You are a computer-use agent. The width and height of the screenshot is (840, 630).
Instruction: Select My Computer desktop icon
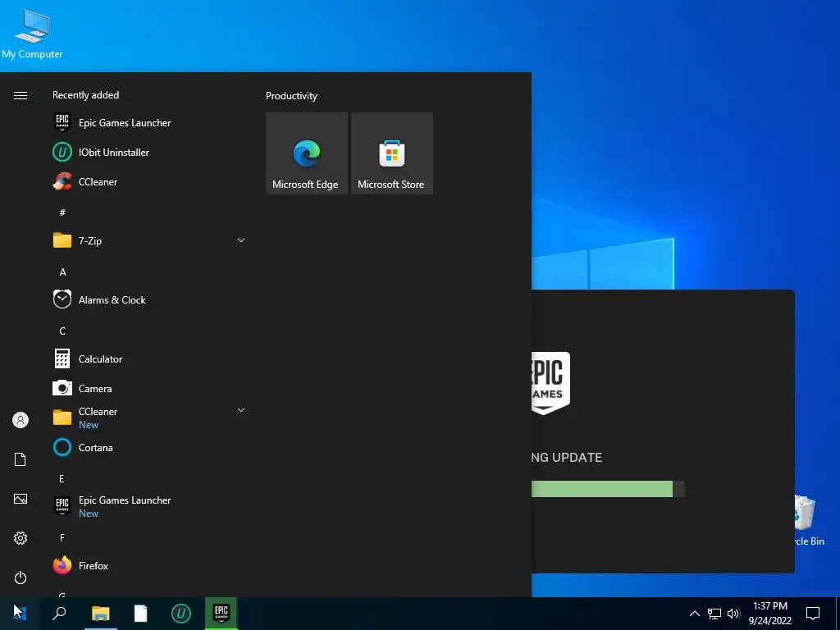[x=32, y=34]
